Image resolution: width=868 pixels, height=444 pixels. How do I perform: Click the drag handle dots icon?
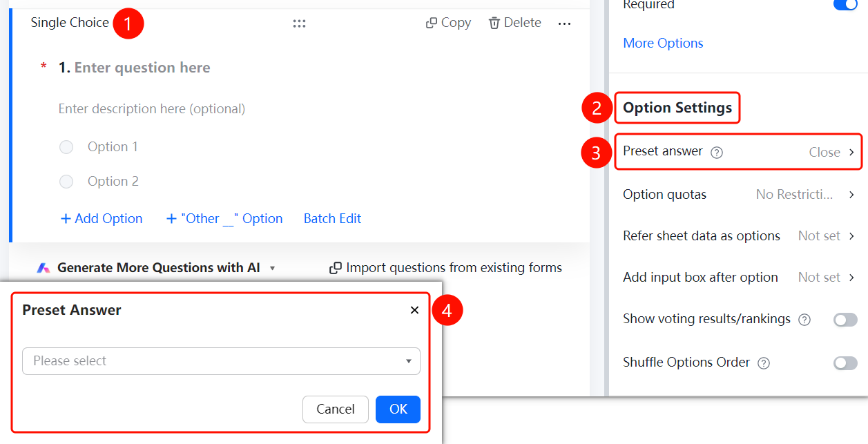tap(299, 23)
